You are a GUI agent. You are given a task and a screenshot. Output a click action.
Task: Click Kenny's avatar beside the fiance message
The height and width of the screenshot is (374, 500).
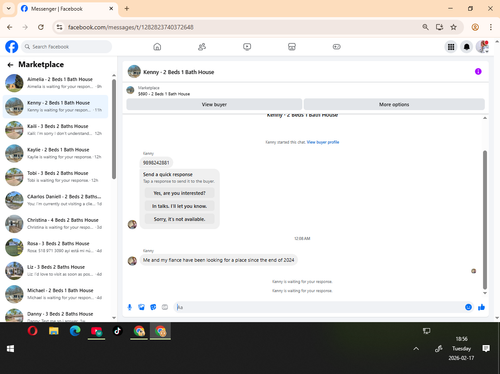[132, 261]
